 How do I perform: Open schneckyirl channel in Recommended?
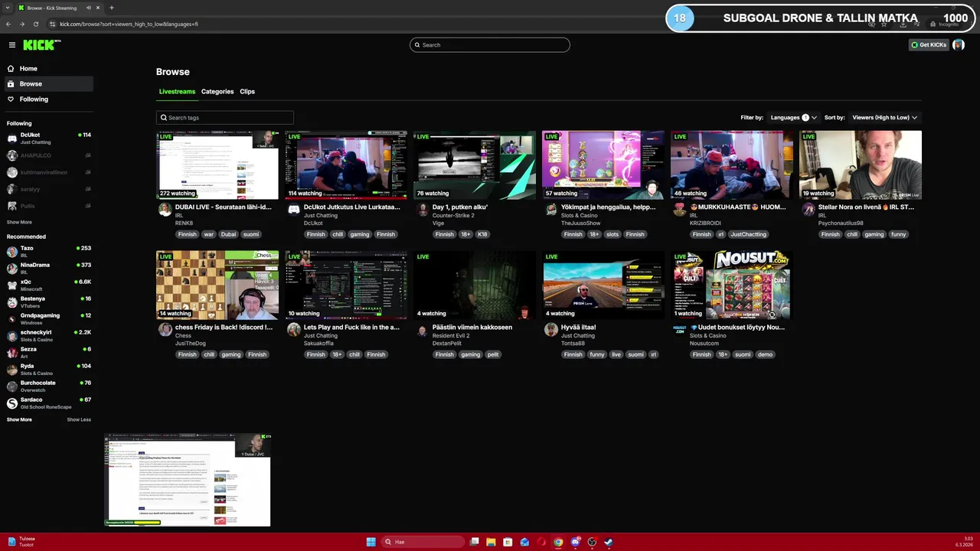click(49, 336)
